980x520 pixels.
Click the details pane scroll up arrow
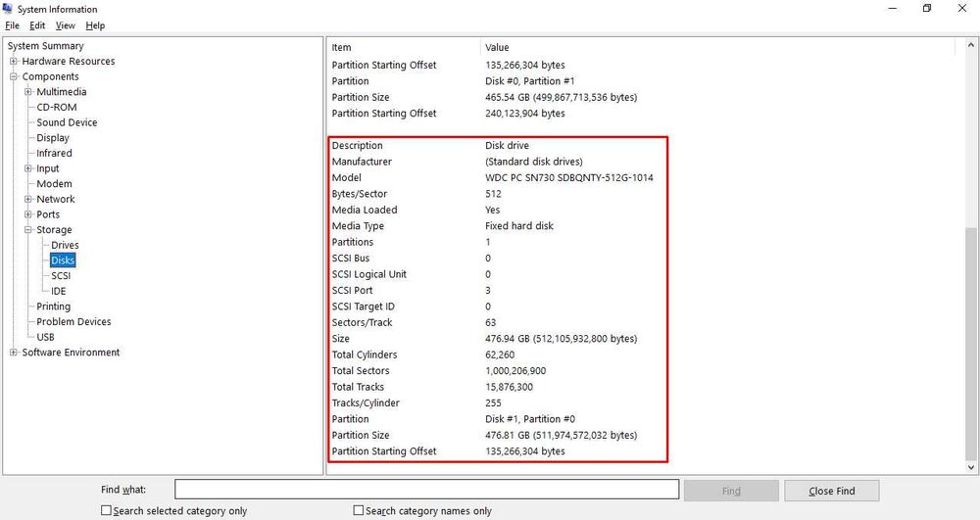[970, 46]
